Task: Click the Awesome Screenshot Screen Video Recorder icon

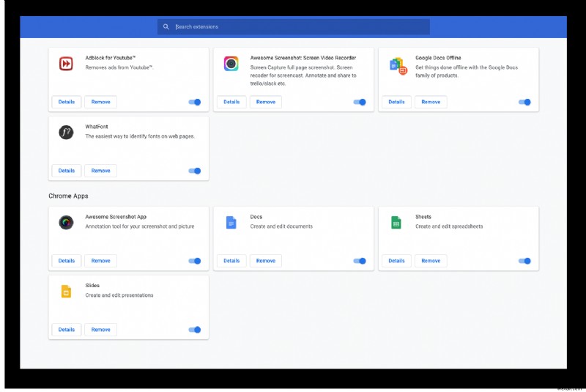Action: click(x=231, y=64)
